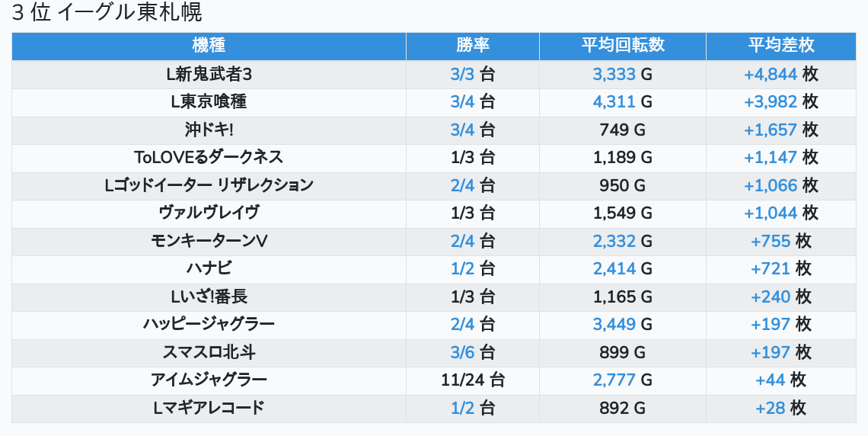Screen dimensions: 868x436
Task: Open the L新鬼武者3 machine row
Action: pyautogui.click(x=209, y=74)
